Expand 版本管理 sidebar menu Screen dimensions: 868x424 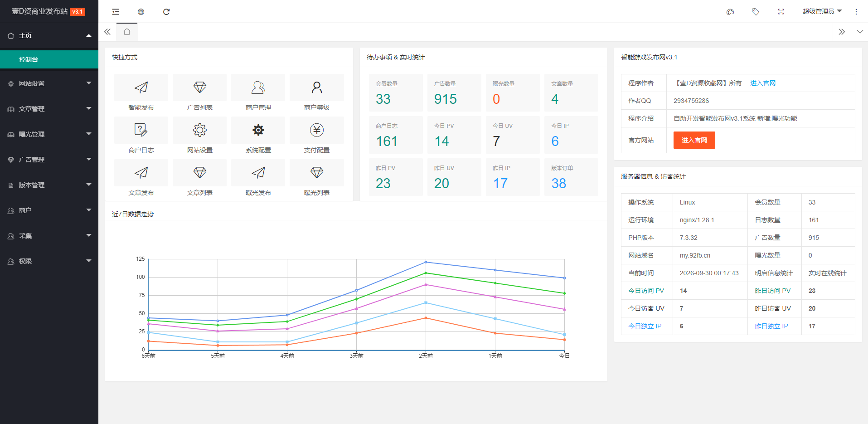point(49,185)
